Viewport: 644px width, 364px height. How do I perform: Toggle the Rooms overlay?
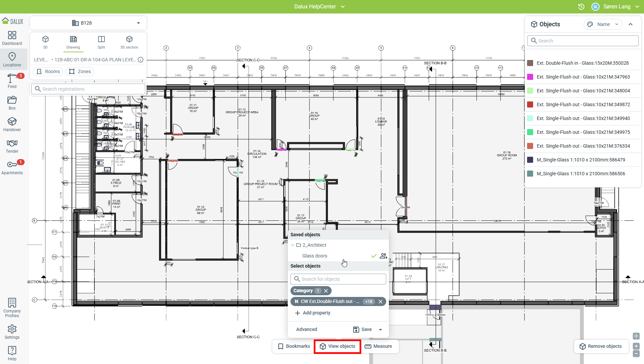(x=48, y=71)
